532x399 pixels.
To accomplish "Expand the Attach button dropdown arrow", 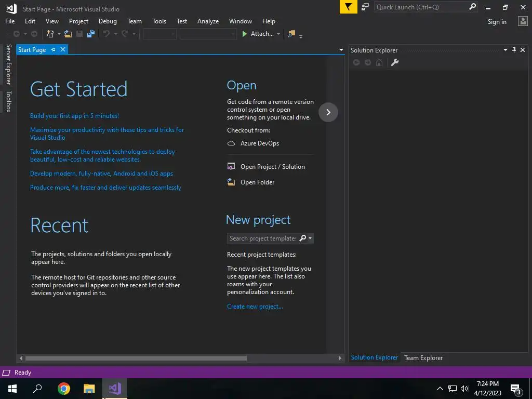I will tap(278, 34).
